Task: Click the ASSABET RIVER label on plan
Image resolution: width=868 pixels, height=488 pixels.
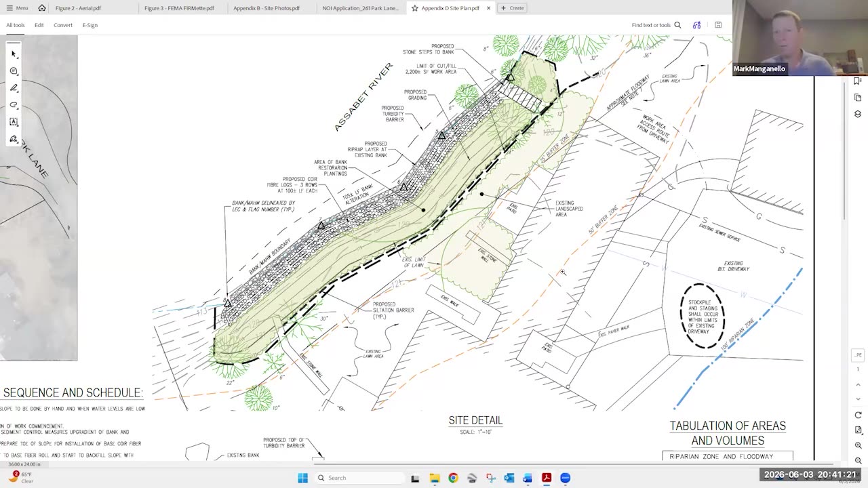Action: (x=363, y=97)
